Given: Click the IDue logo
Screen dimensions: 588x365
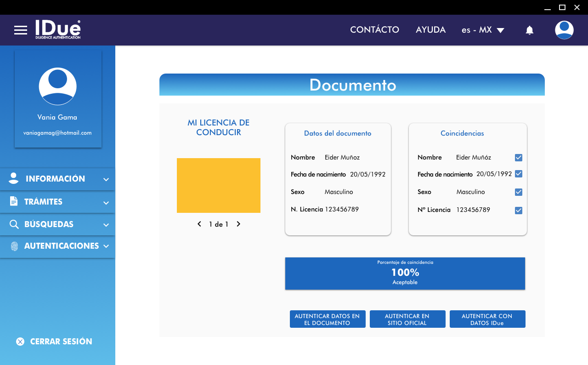Looking at the screenshot, I should (x=58, y=30).
